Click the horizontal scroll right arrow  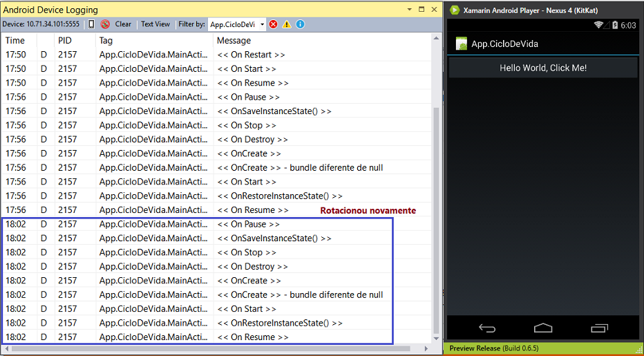(426, 348)
